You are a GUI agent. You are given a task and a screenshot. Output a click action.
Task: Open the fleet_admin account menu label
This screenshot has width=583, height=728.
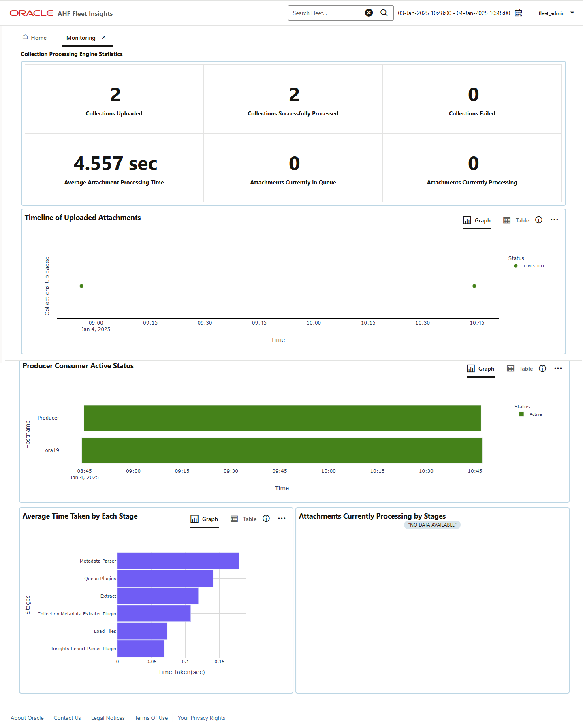tap(551, 13)
